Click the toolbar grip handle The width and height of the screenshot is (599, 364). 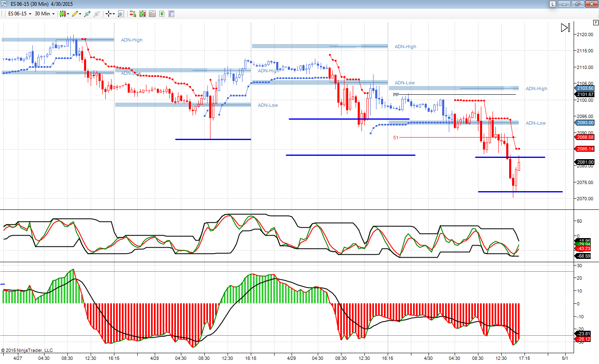click(2, 14)
